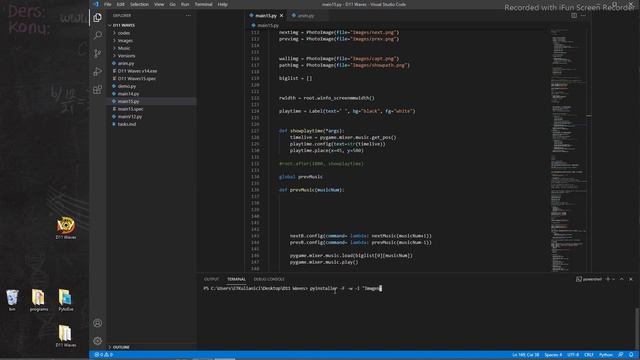640x360 pixels.
Task: Click the Python language mode status
Action: pos(606,355)
